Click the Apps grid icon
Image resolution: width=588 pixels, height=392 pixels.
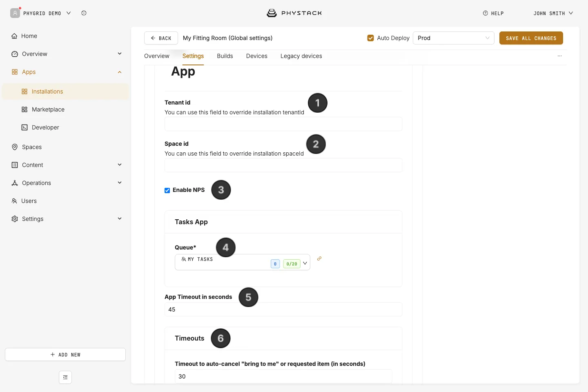pyautogui.click(x=15, y=72)
